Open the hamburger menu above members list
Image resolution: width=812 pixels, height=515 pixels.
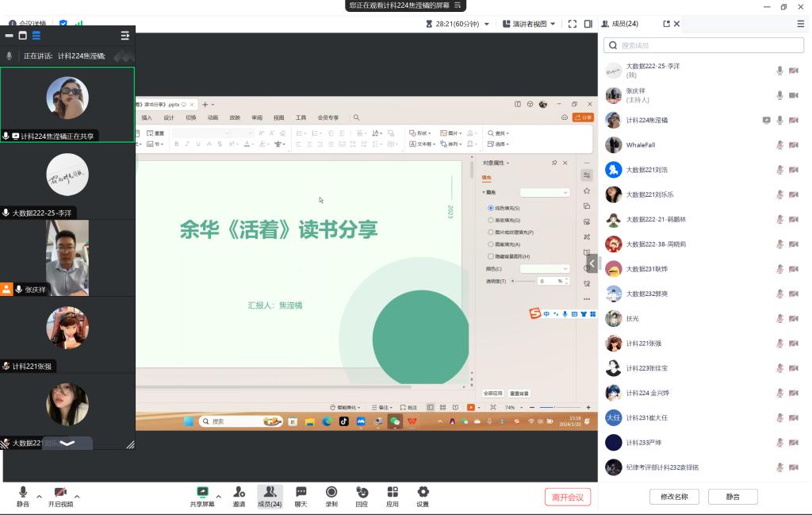coord(800,24)
